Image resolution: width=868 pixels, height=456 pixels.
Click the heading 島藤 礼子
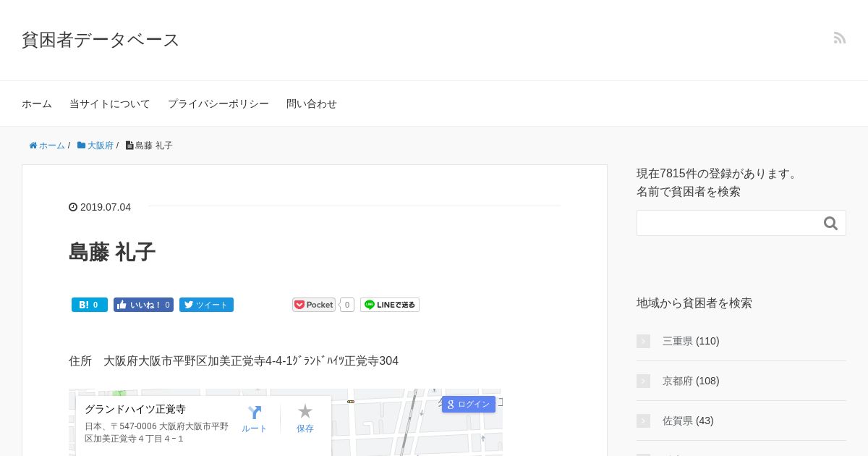112,252
